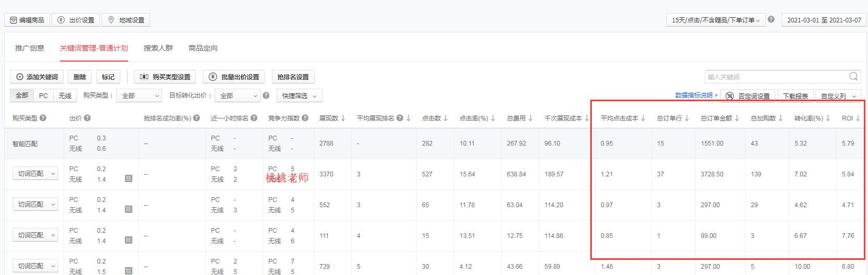Sort by 总费用 using its arrow

[x=530, y=118]
